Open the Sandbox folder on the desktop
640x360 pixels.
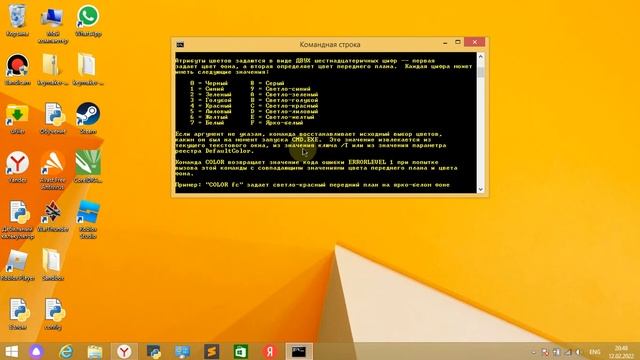tap(52, 265)
